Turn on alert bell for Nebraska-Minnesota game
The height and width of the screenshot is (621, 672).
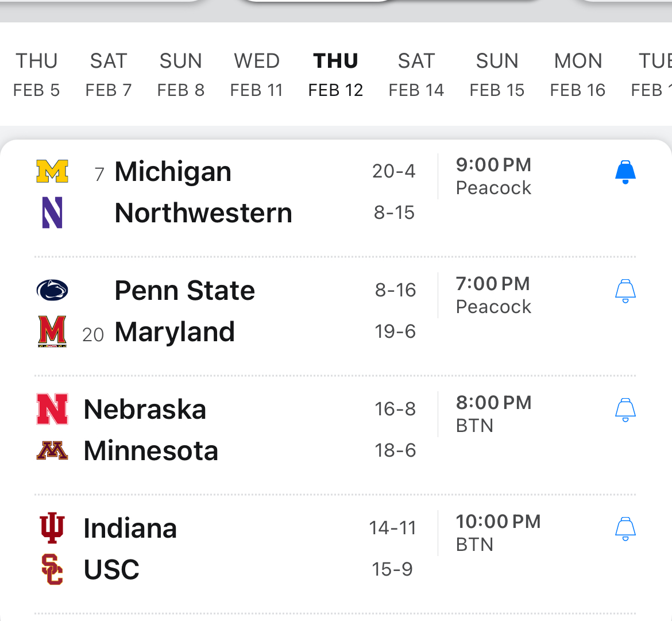coord(625,410)
